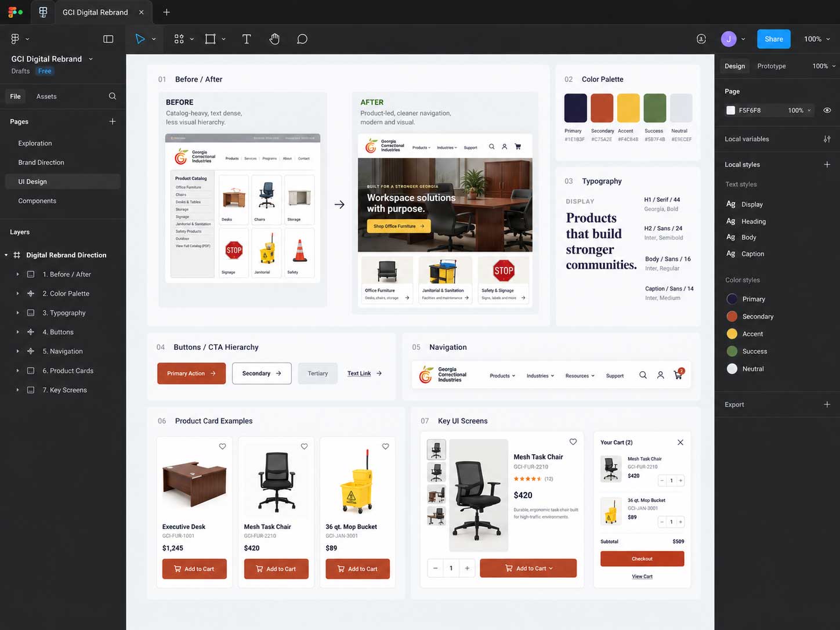
Task: Select the Comment tool
Action: [302, 39]
